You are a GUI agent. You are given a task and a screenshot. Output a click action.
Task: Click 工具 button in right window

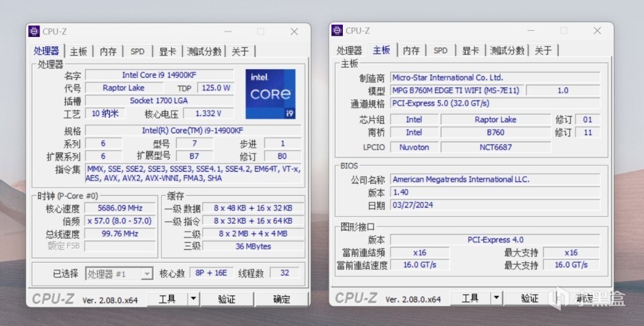click(470, 298)
